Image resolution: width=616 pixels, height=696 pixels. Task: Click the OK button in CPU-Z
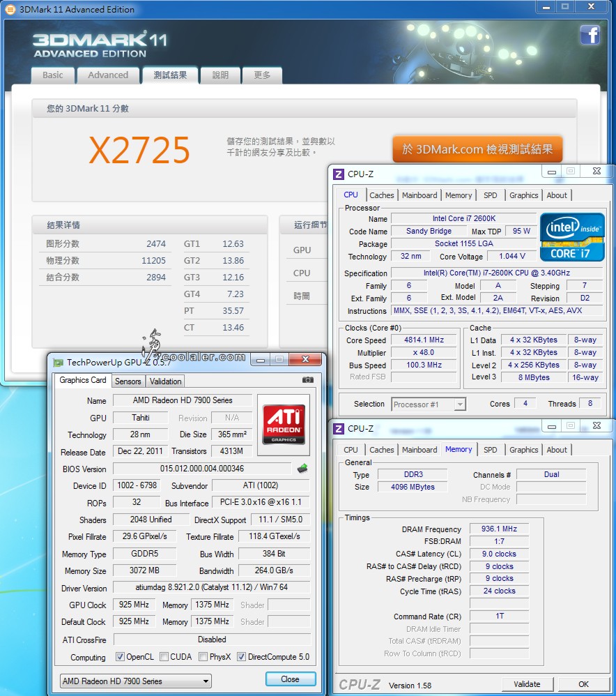click(583, 684)
